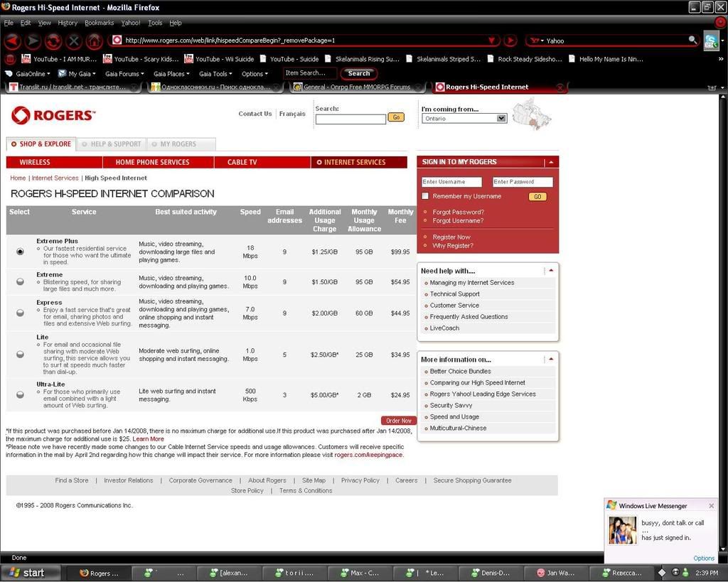This screenshot has width=728, height=582.
Task: Check Remember my Username box
Action: click(x=425, y=196)
